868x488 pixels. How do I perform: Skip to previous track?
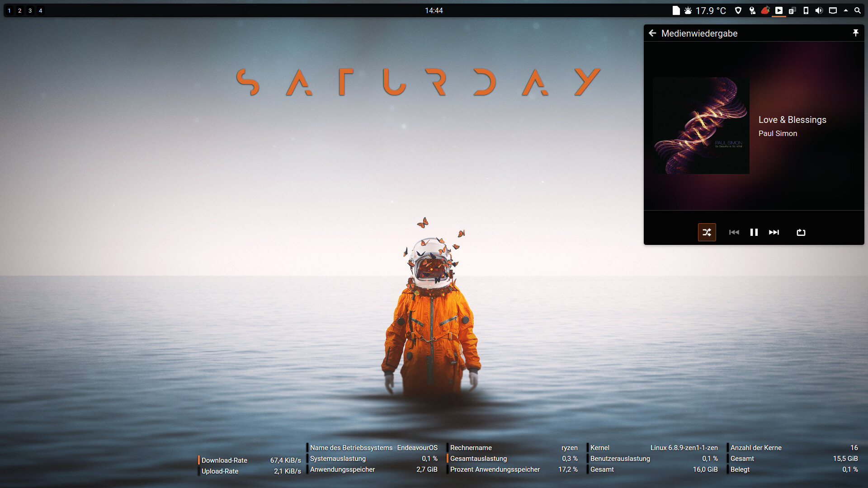coord(734,232)
